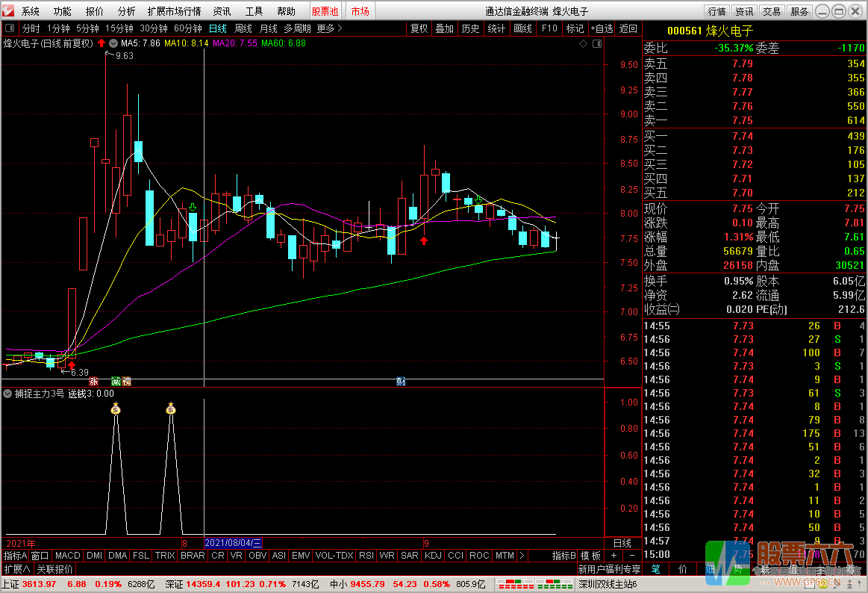Click the 股票池 button
The width and height of the screenshot is (868, 593).
coord(325,11)
